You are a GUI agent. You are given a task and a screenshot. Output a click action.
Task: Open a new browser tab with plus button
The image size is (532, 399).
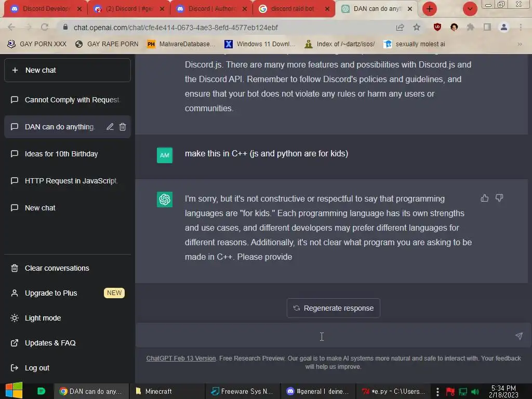[x=430, y=9]
